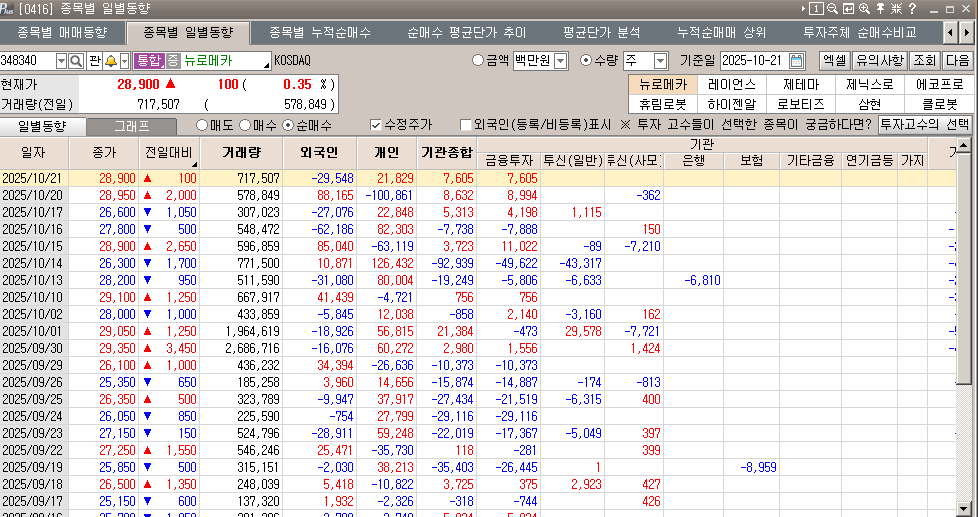Click the stock search magnifier icon

77,61
